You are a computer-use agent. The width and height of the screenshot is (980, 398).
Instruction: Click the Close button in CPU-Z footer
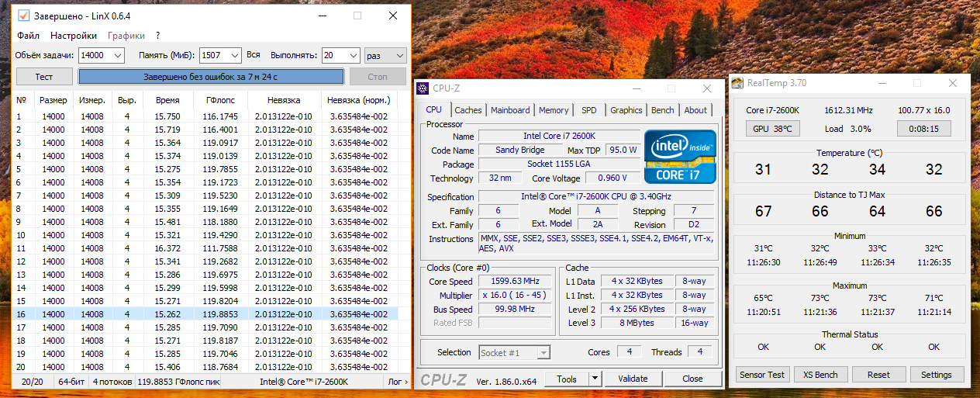tap(693, 379)
